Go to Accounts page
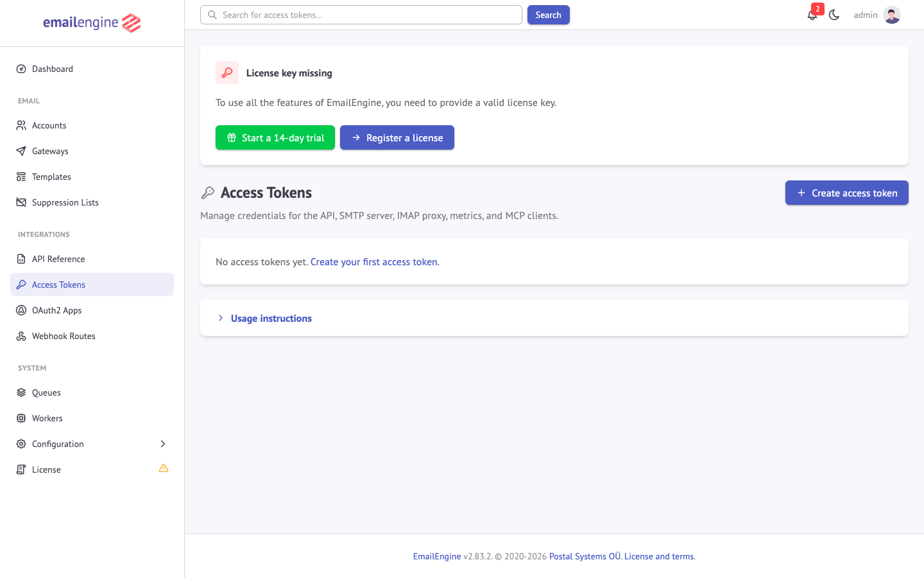The image size is (924, 578). point(92,125)
